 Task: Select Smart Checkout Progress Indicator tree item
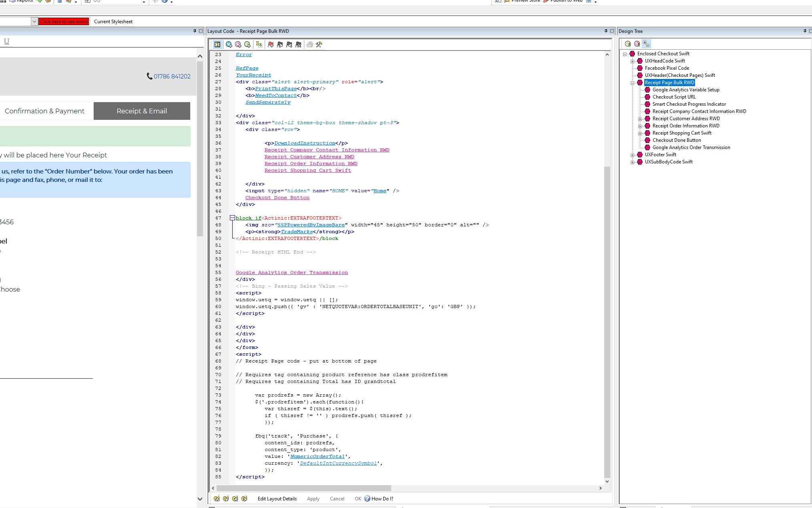click(x=689, y=104)
